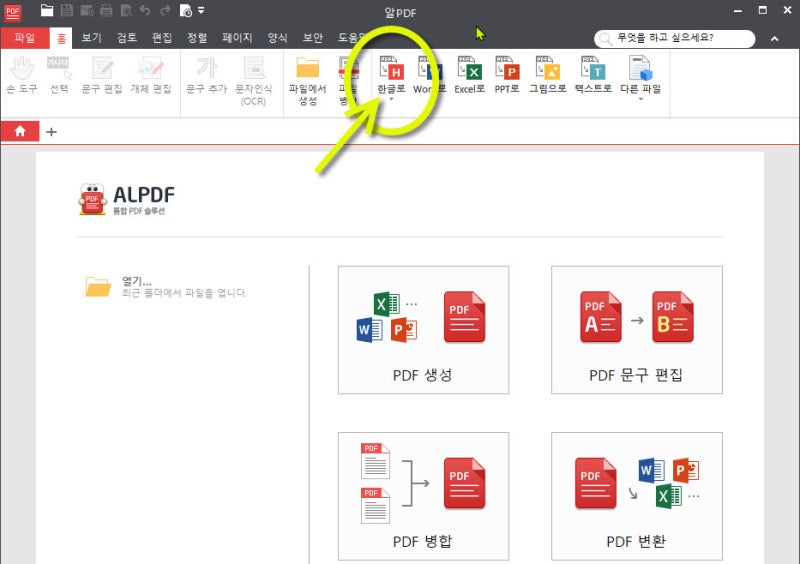Switch to the 페이지 ribbon tab
The height and width of the screenshot is (564, 800).
tap(237, 38)
